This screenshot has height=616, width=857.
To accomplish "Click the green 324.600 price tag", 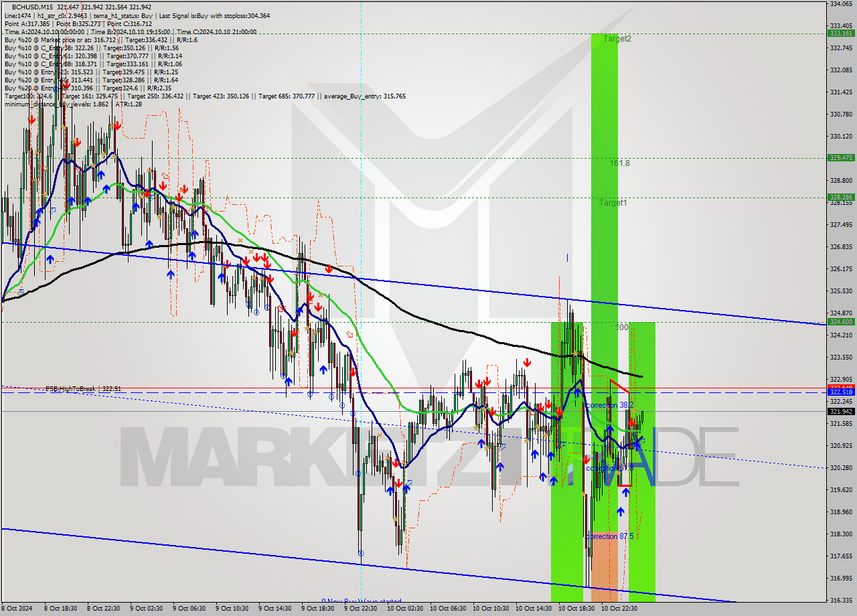I will tap(841, 321).
